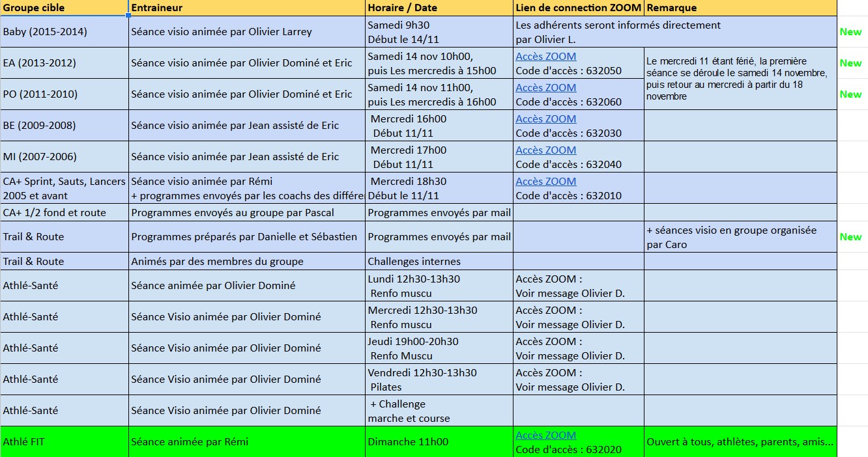The width and height of the screenshot is (868, 457).
Task: Click the 'Code d'accès : 632010' text
Action: point(569,196)
